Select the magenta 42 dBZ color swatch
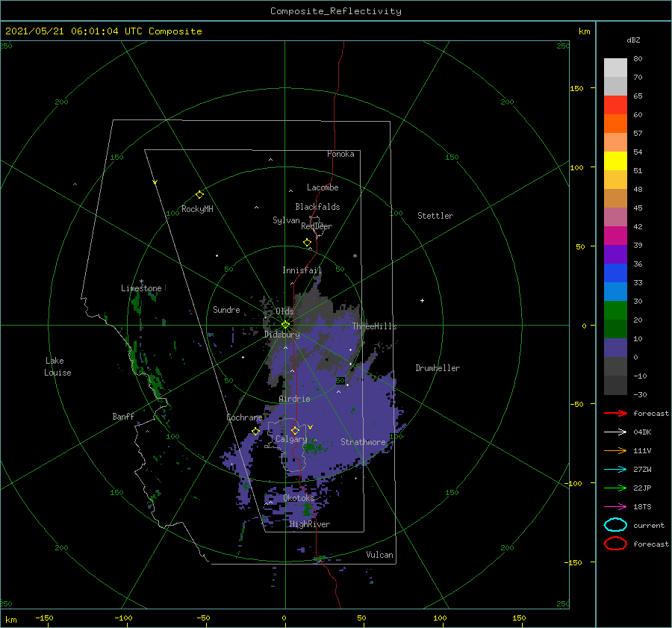 click(x=615, y=236)
